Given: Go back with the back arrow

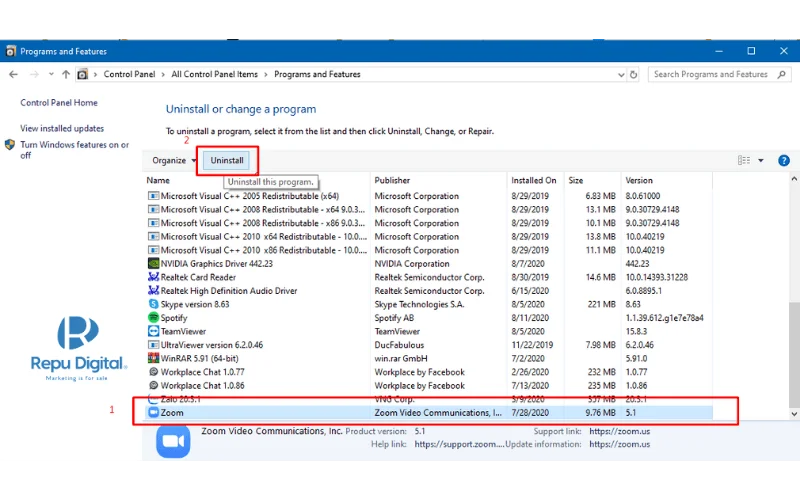Looking at the screenshot, I should coord(14,74).
